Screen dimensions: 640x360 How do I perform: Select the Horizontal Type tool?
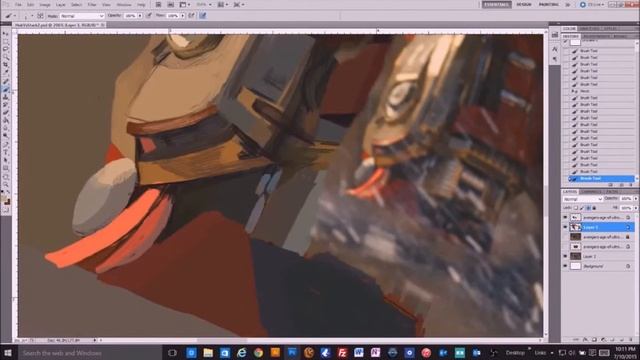click(x=6, y=152)
